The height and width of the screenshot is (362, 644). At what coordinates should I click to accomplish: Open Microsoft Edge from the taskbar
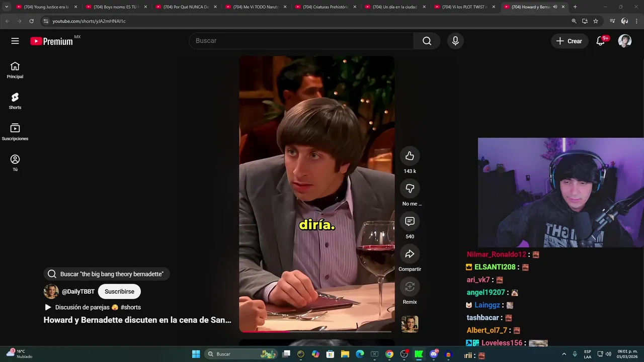[360, 354]
